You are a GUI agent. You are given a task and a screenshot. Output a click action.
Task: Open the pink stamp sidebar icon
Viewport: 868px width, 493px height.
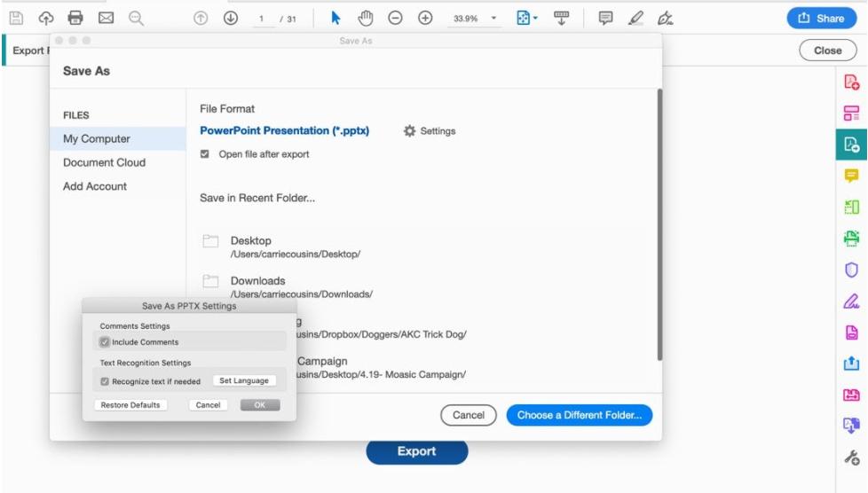click(x=851, y=395)
